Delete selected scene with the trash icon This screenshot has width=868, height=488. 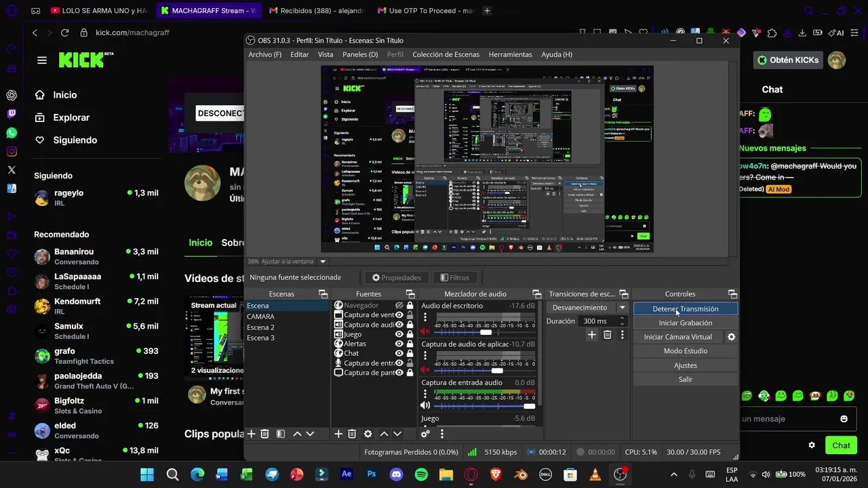point(265,434)
